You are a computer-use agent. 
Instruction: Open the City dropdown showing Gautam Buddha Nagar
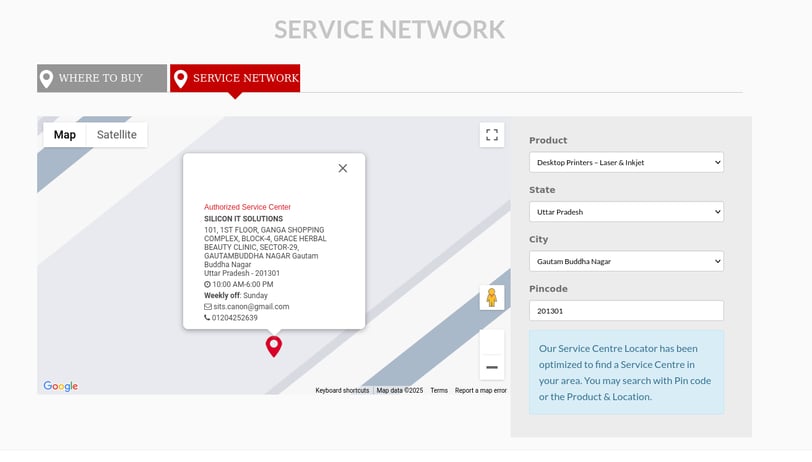(x=626, y=261)
